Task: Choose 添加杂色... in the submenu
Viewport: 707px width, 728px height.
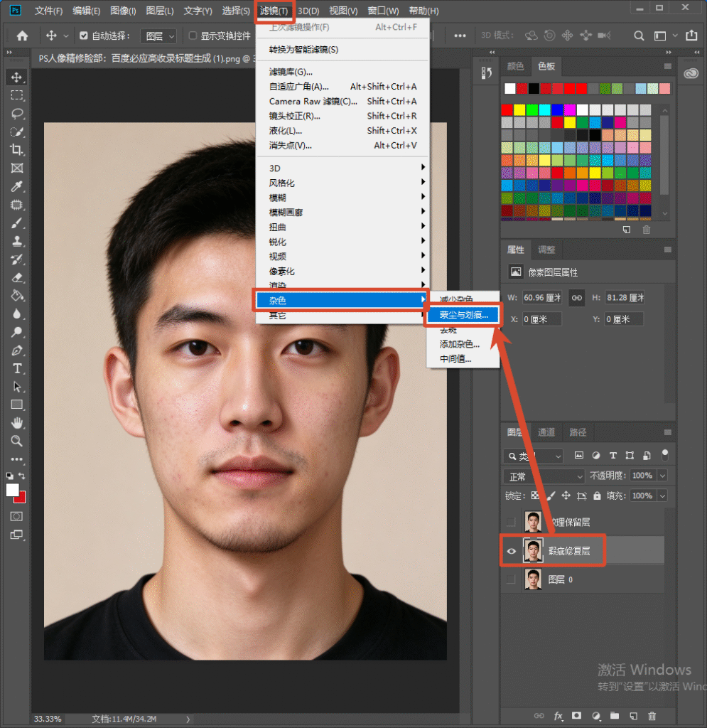Action: (x=463, y=344)
